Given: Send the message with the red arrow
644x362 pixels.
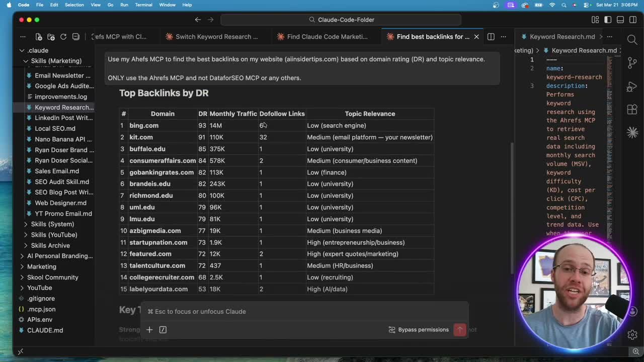Looking at the screenshot, I should point(460,330).
